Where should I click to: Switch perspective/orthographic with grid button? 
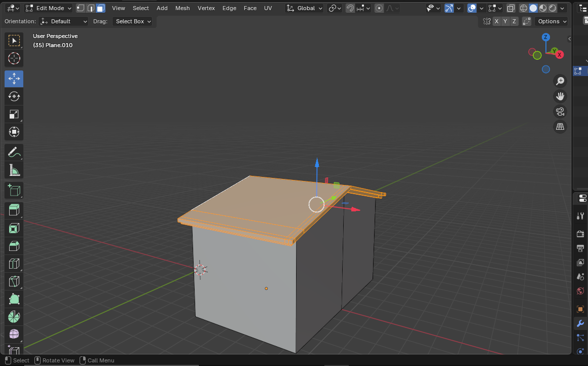click(560, 127)
